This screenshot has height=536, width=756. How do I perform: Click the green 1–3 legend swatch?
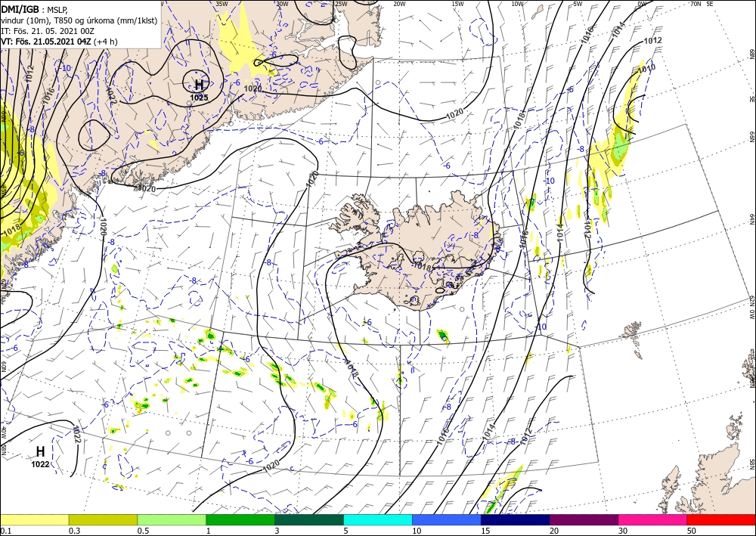pos(240,519)
